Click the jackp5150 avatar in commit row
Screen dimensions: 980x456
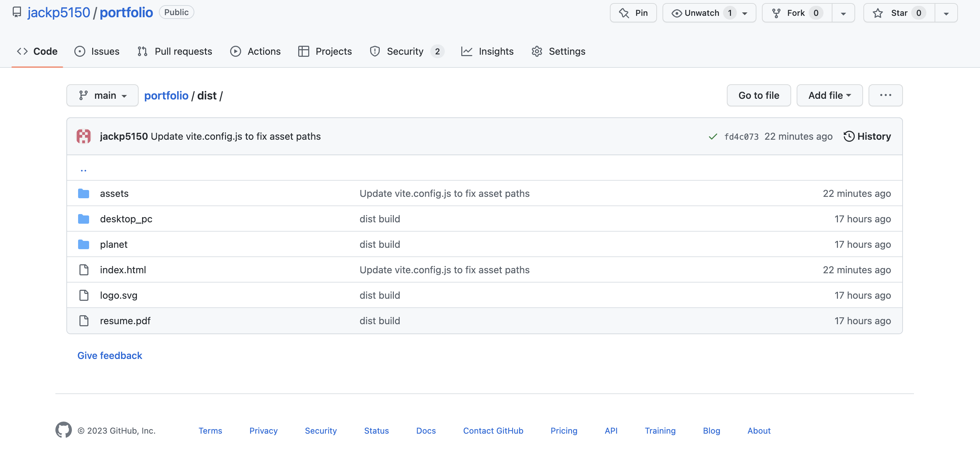pos(84,136)
